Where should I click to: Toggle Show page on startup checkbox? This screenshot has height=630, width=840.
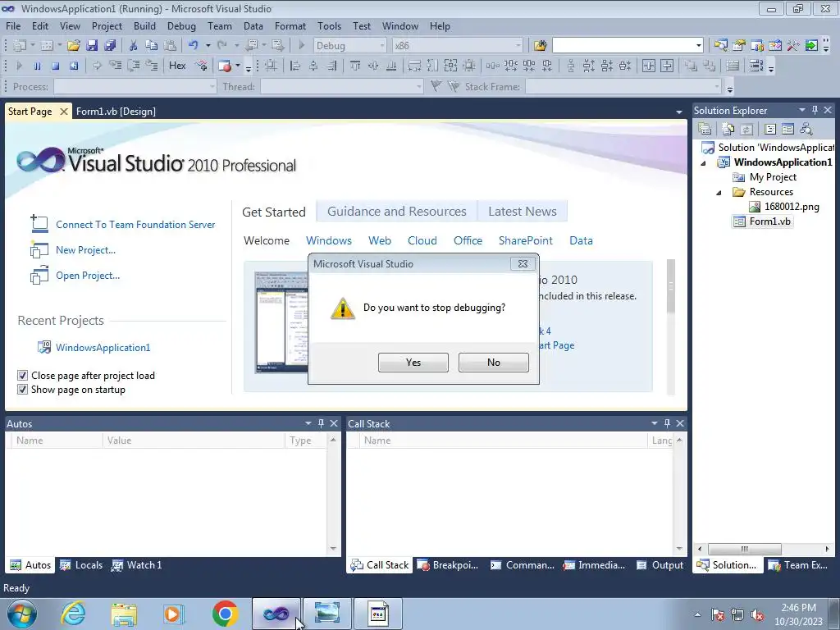pos(22,390)
